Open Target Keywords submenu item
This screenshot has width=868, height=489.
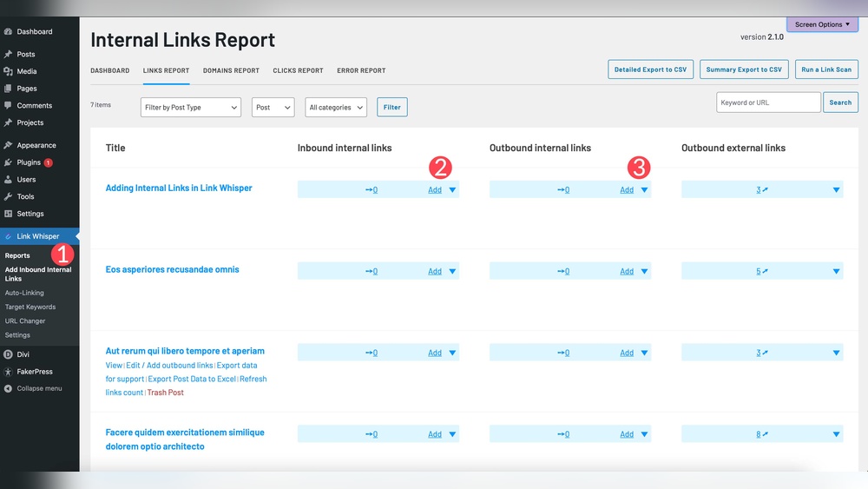click(x=30, y=307)
